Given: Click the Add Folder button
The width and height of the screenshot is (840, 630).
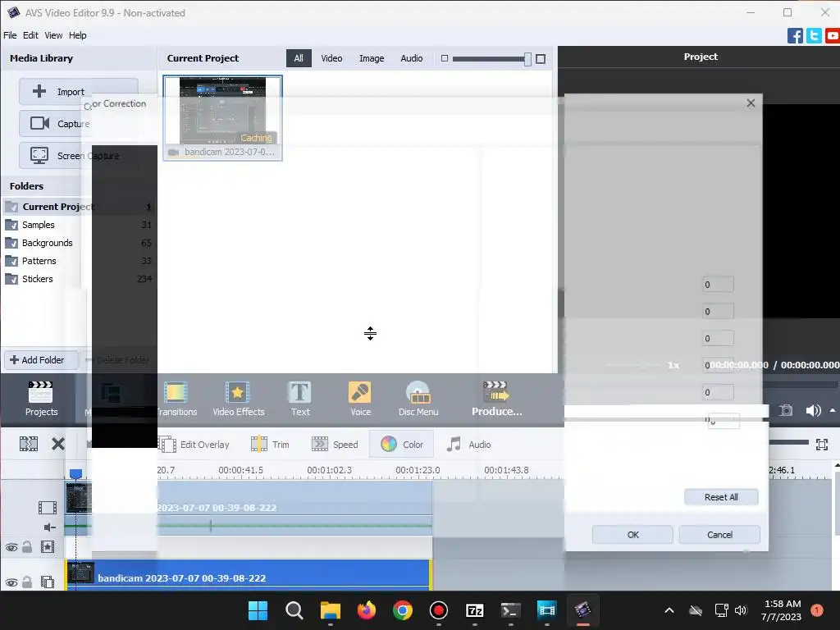Looking at the screenshot, I should [42, 360].
